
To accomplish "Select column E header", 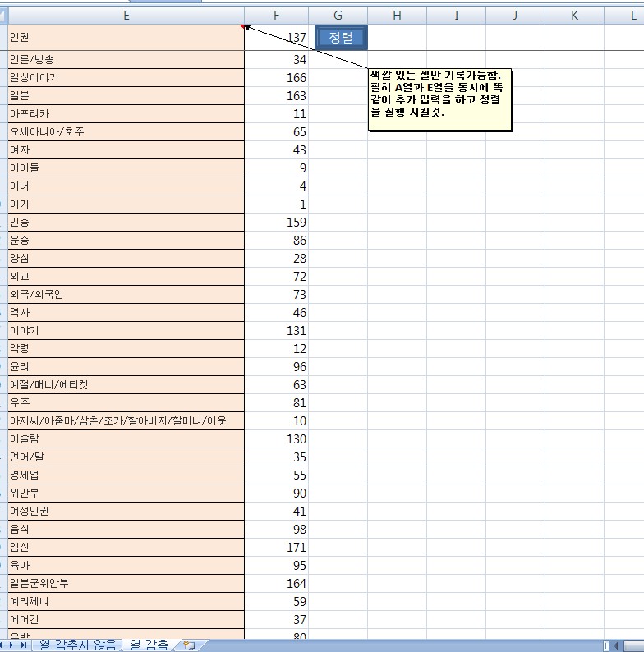I will point(126,15).
